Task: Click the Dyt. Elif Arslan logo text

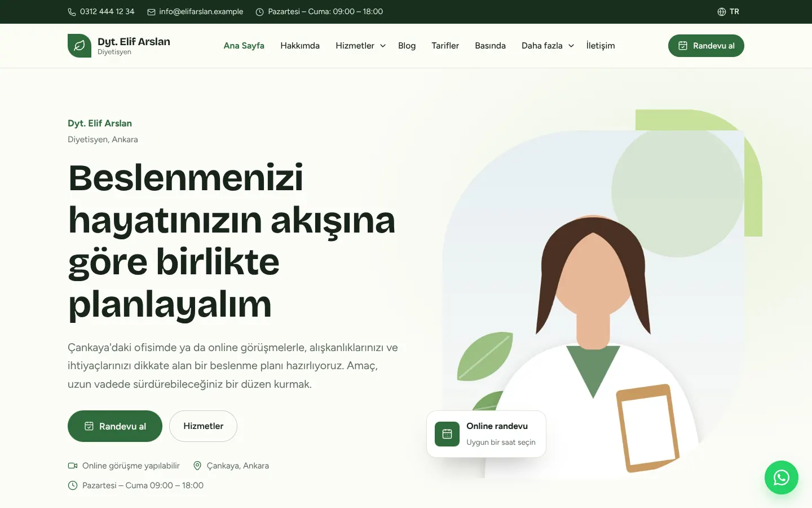Action: (x=134, y=42)
